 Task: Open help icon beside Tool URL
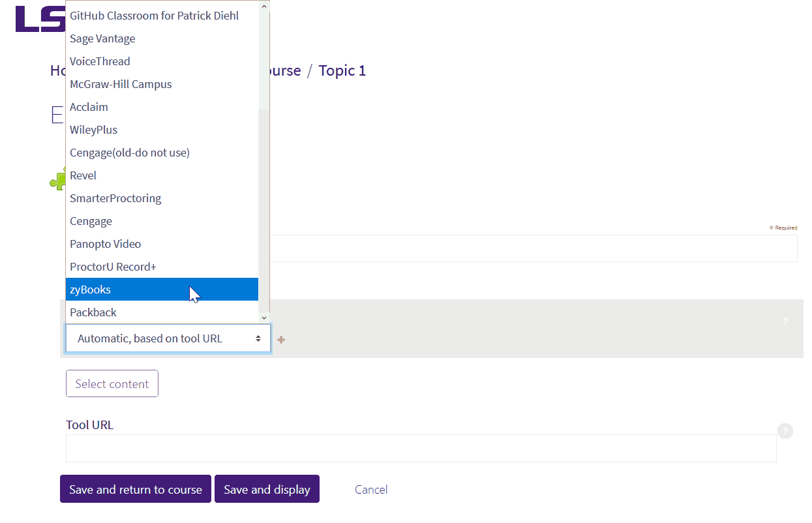tap(785, 431)
